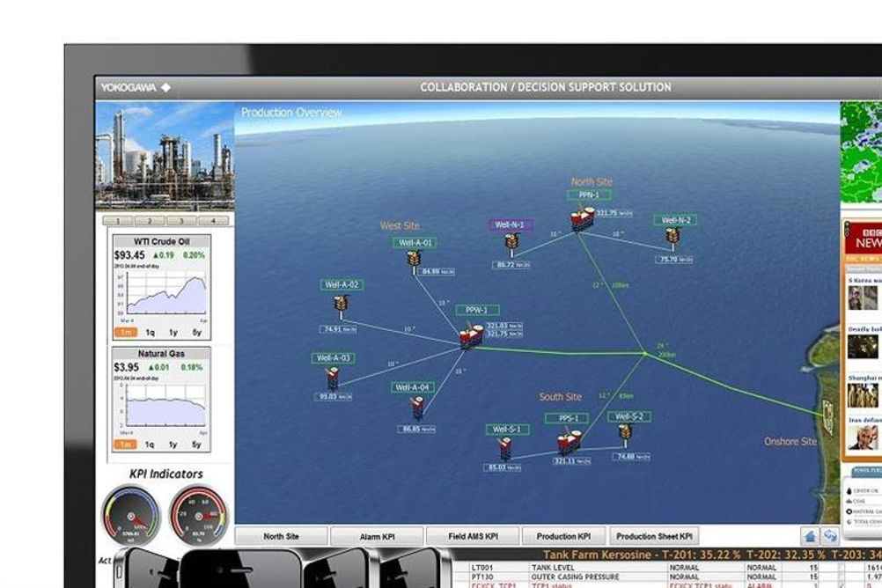Viewport: 882px width, 588px height.
Task: Switch to image tab 1 under refinery photo
Action: click(x=118, y=221)
